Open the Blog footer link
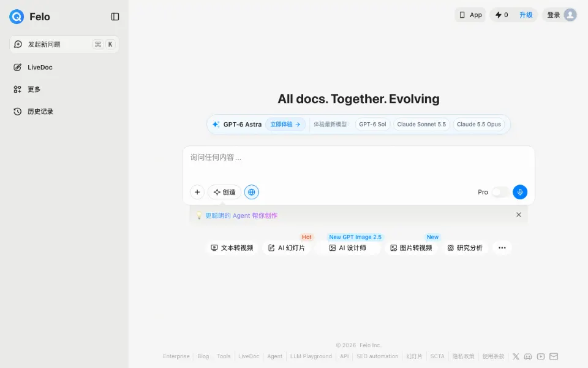The height and width of the screenshot is (368, 588). 203,356
